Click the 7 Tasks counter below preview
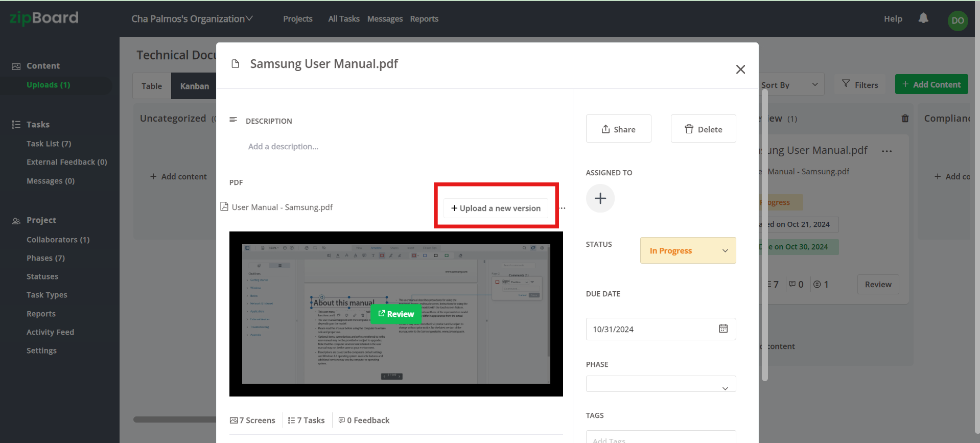Viewport: 980px width, 443px height. [x=306, y=420]
